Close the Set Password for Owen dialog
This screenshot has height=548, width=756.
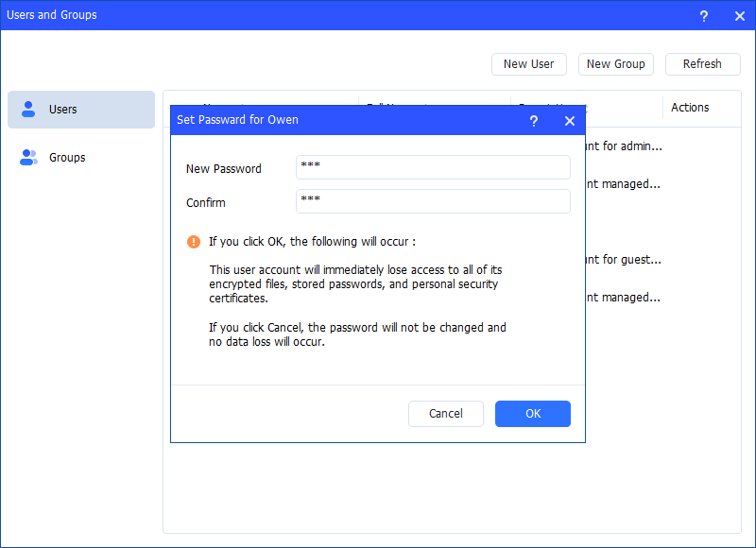569,121
